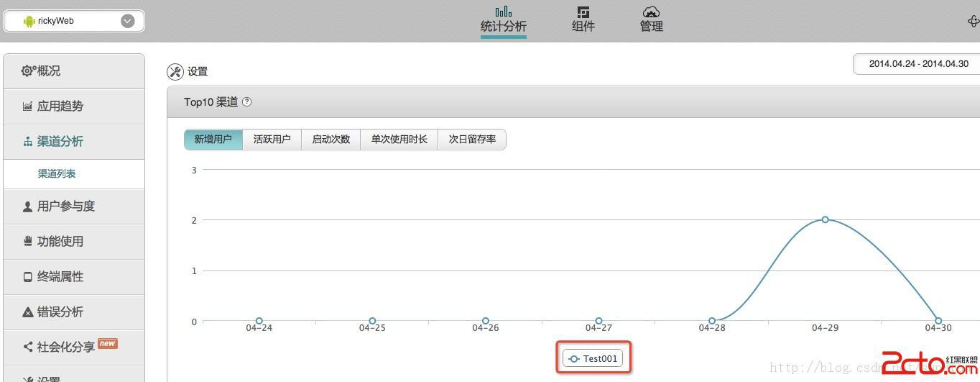Open the 统计分析 top navigation tab
Viewport: 980px width, 382px height.
[x=504, y=26]
